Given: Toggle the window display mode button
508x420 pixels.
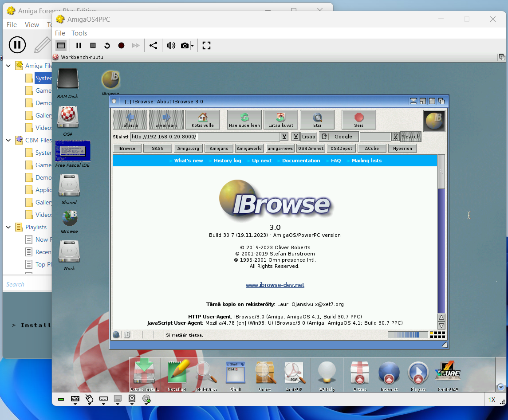Looking at the screenshot, I should (61, 46).
